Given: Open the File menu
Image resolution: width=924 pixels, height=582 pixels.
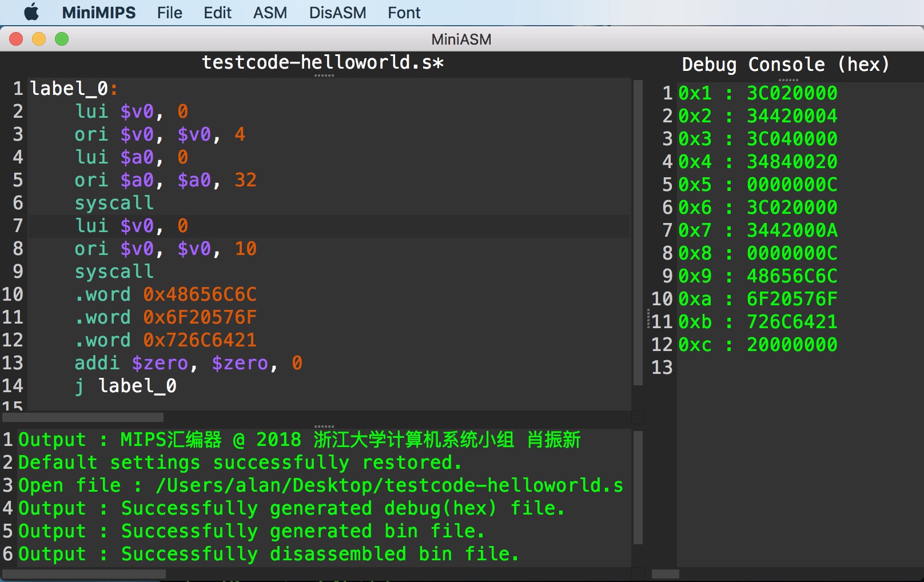Looking at the screenshot, I should click(170, 13).
